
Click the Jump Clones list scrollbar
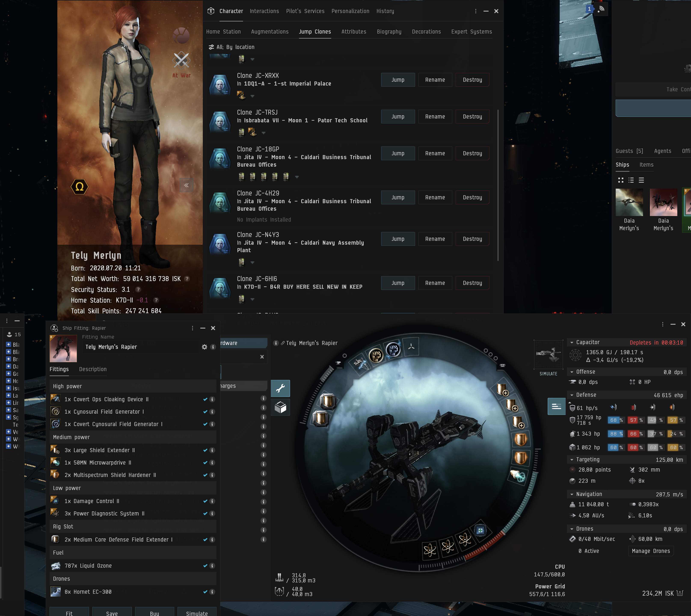point(498,185)
